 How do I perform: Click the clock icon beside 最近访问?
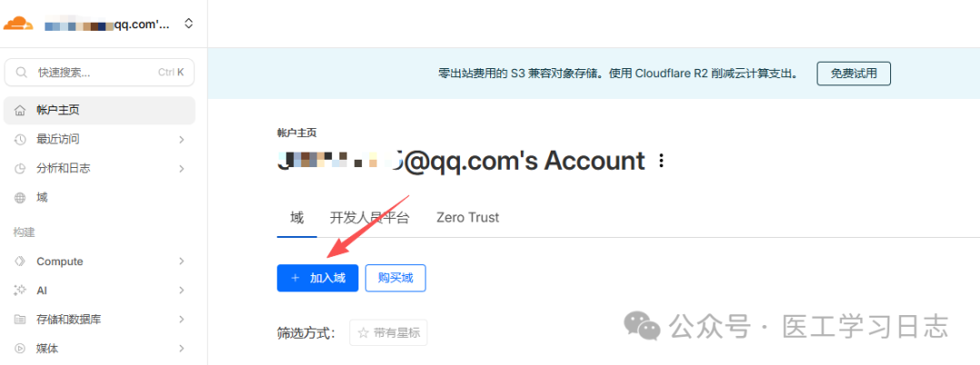(20, 140)
